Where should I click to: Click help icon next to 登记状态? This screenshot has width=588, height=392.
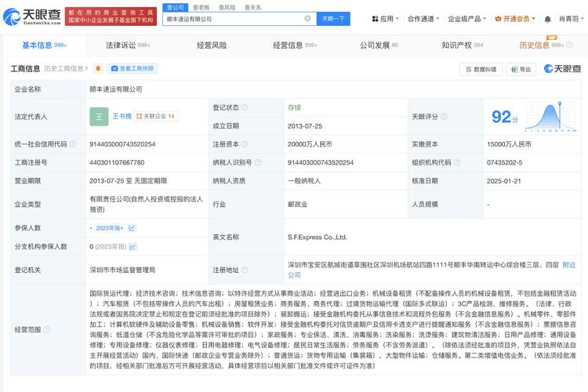pos(242,107)
